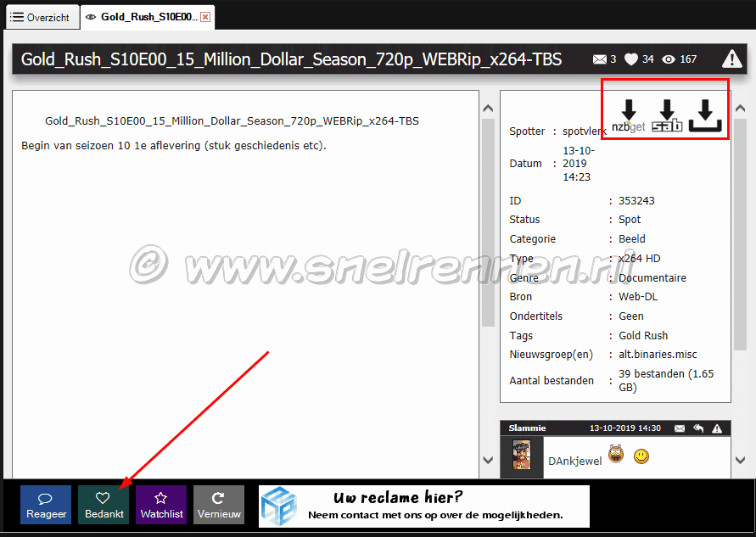The height and width of the screenshot is (537, 756).
Task: Click the spotter name spotvlerk
Action: click(x=585, y=131)
